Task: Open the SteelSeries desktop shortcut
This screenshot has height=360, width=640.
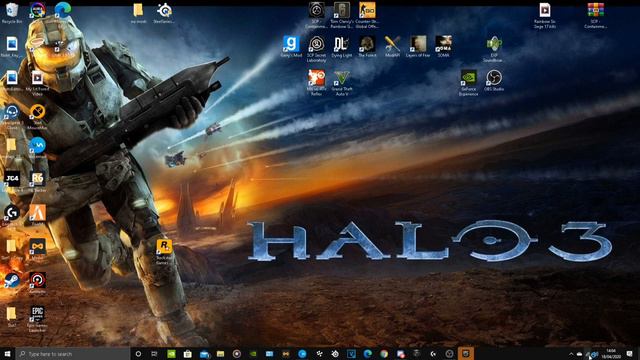Action: 164,13
